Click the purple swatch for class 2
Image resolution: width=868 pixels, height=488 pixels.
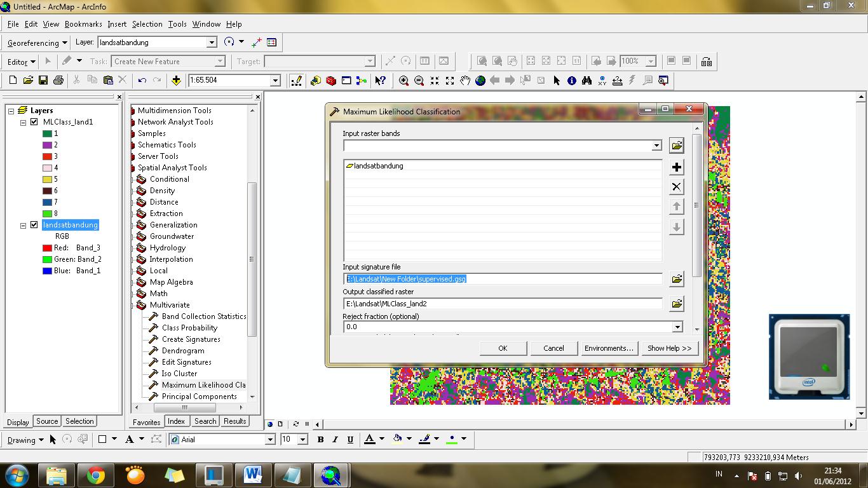pyautogui.click(x=47, y=145)
